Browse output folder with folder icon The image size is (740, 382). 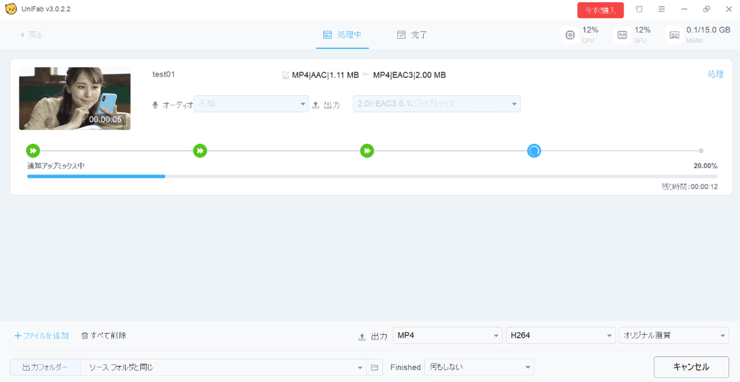374,367
